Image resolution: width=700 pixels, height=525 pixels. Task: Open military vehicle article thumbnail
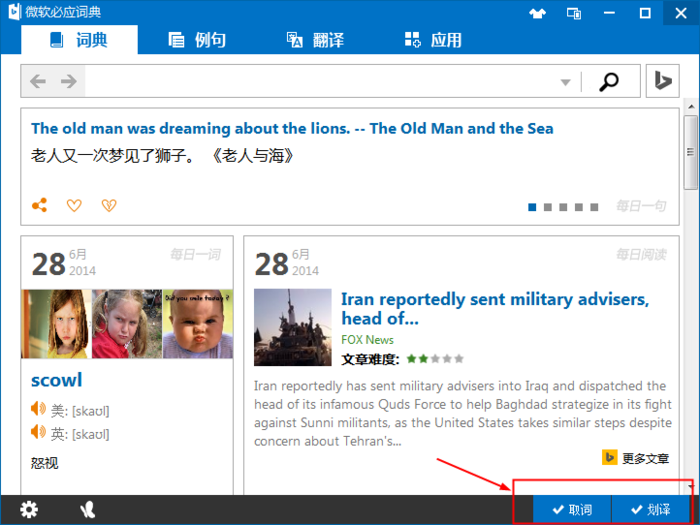point(293,327)
